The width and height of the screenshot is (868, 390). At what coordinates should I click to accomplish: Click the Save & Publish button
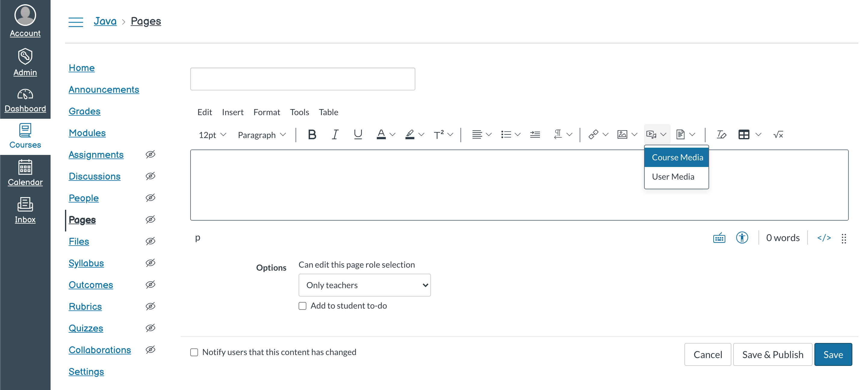click(772, 354)
